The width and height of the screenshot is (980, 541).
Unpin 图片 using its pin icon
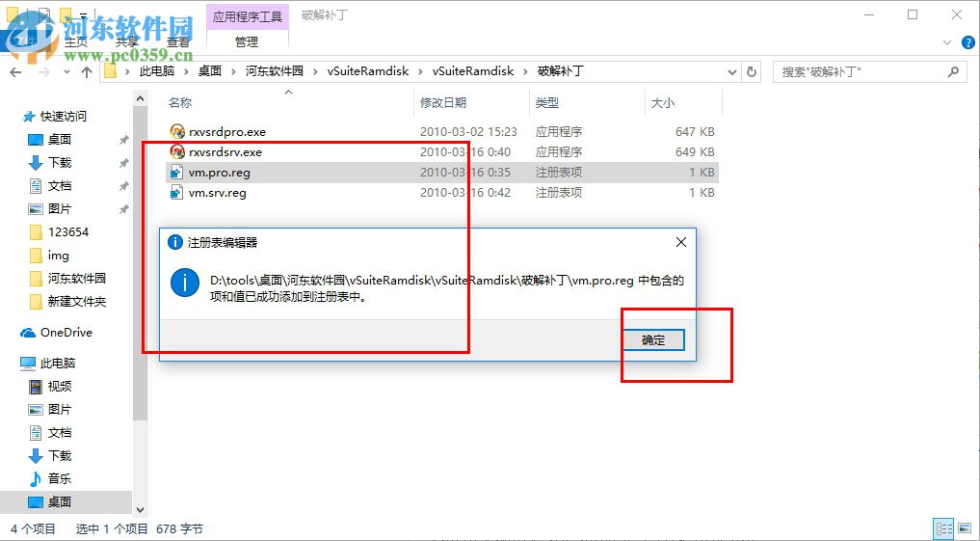[x=123, y=209]
